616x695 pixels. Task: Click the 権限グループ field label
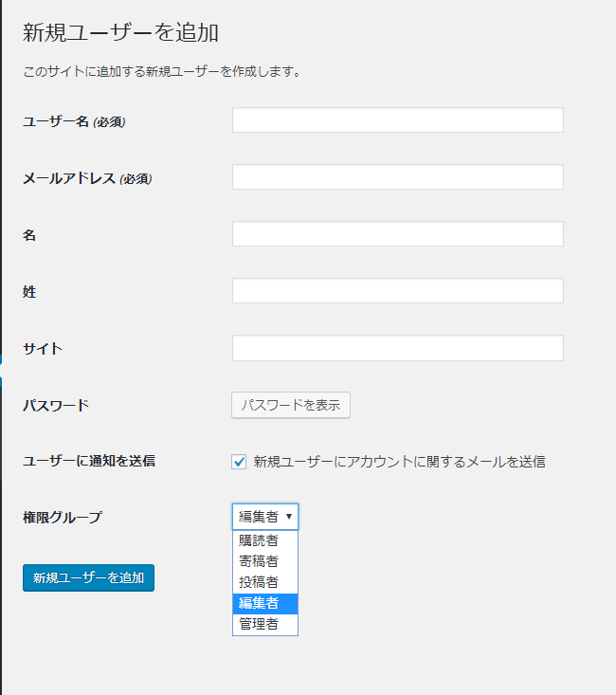[x=62, y=518]
